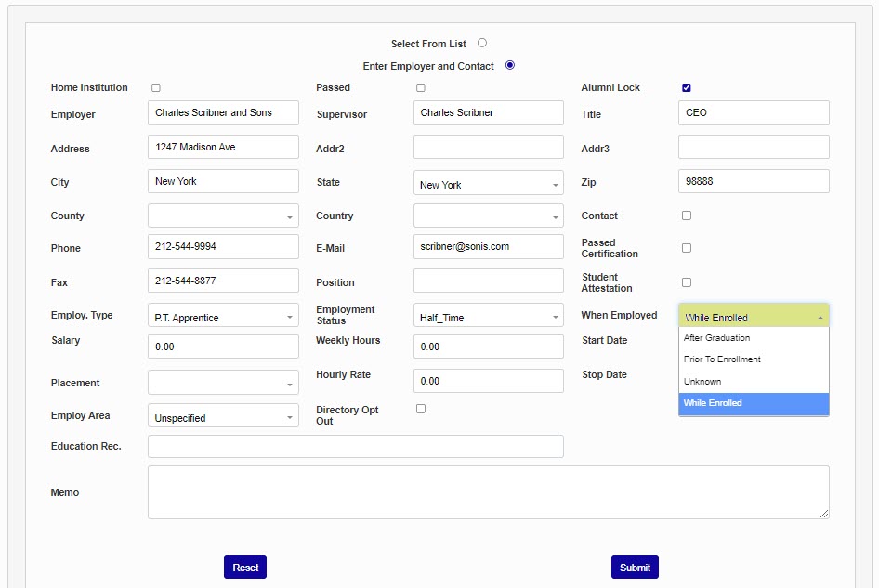Open the Employ. Type dropdown
879x588 pixels.
click(x=223, y=317)
